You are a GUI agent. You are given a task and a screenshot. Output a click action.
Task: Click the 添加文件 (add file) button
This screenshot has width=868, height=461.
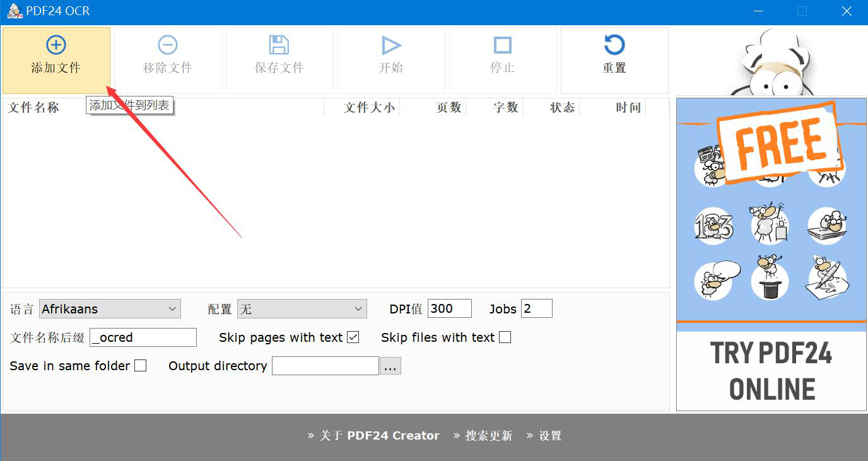coord(56,60)
